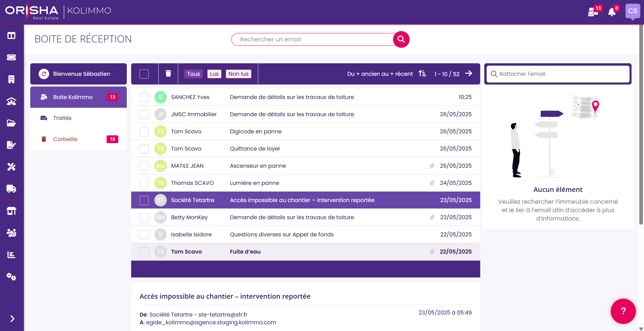Open the house with people sidebar icon
The height and width of the screenshot is (331, 644).
pos(11,101)
